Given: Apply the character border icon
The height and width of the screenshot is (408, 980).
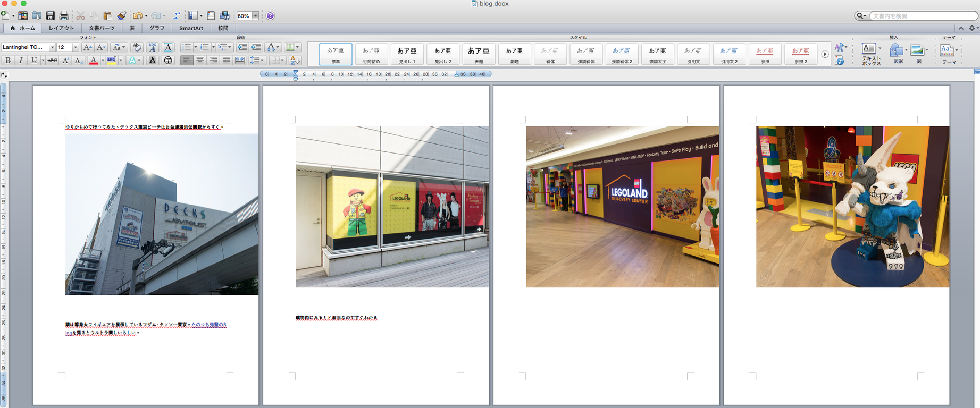Looking at the screenshot, I should coord(168,47).
